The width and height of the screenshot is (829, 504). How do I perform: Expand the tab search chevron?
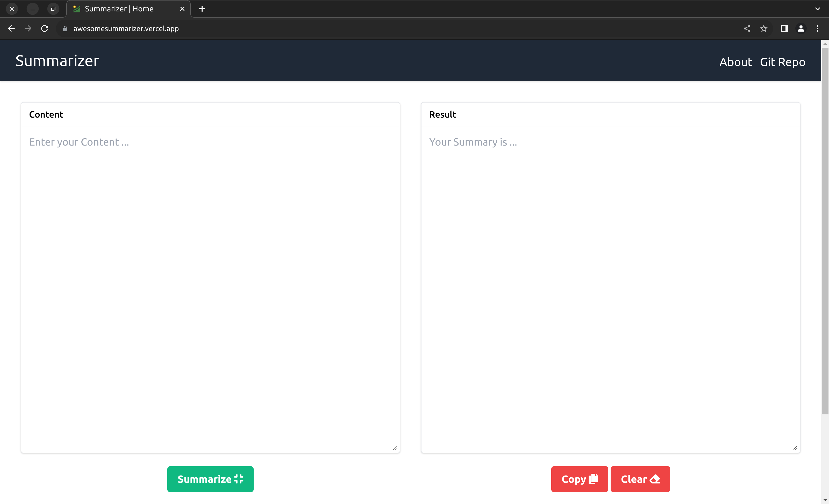click(x=818, y=9)
